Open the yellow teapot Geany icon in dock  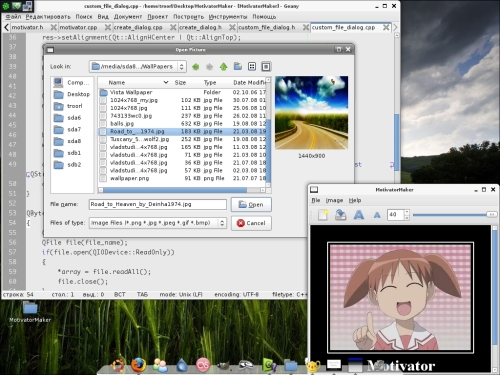pos(313,366)
